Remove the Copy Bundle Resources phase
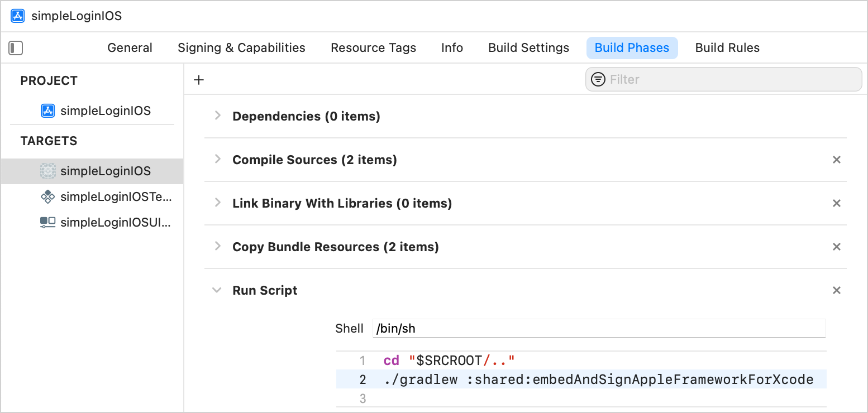This screenshot has height=413, width=868. 836,247
